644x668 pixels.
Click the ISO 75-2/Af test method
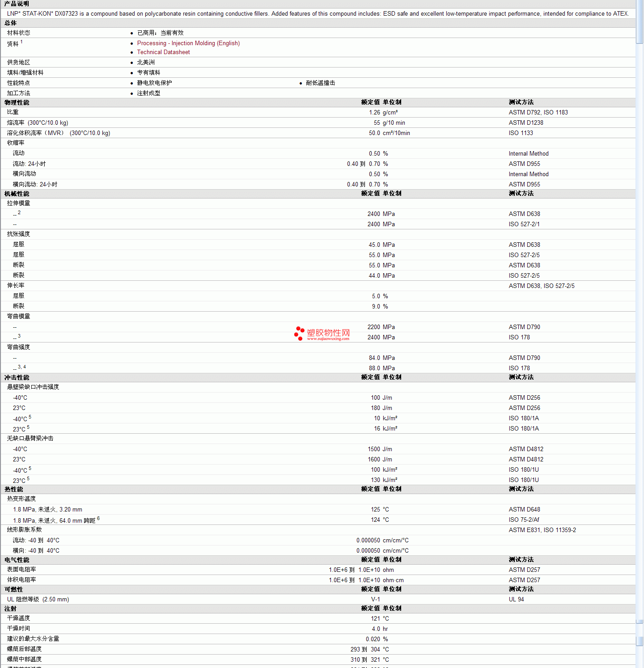pos(524,520)
